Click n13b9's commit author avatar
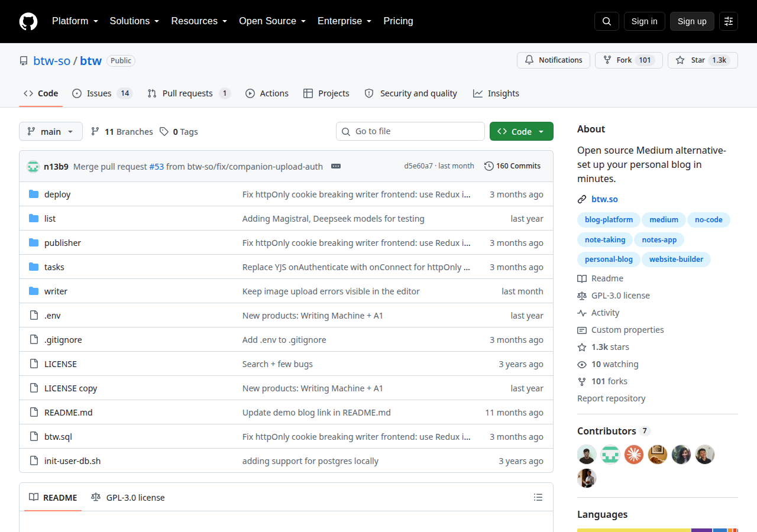 tap(33, 167)
